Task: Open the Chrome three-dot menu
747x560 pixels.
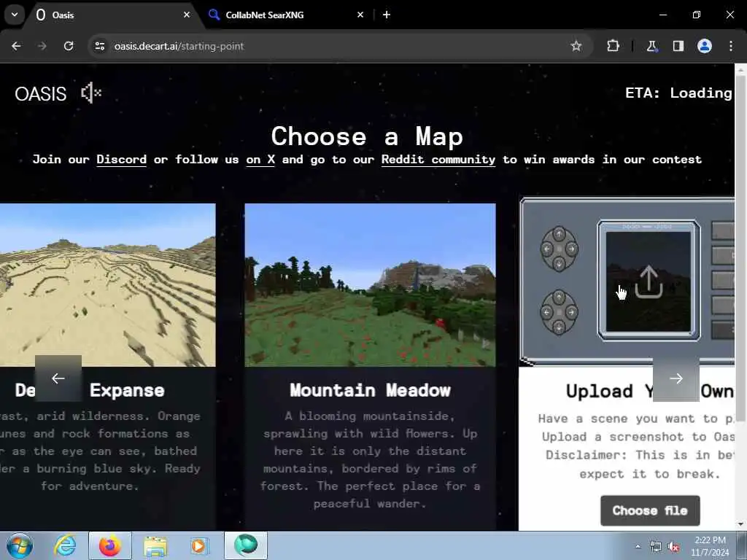Action: pyautogui.click(x=731, y=46)
